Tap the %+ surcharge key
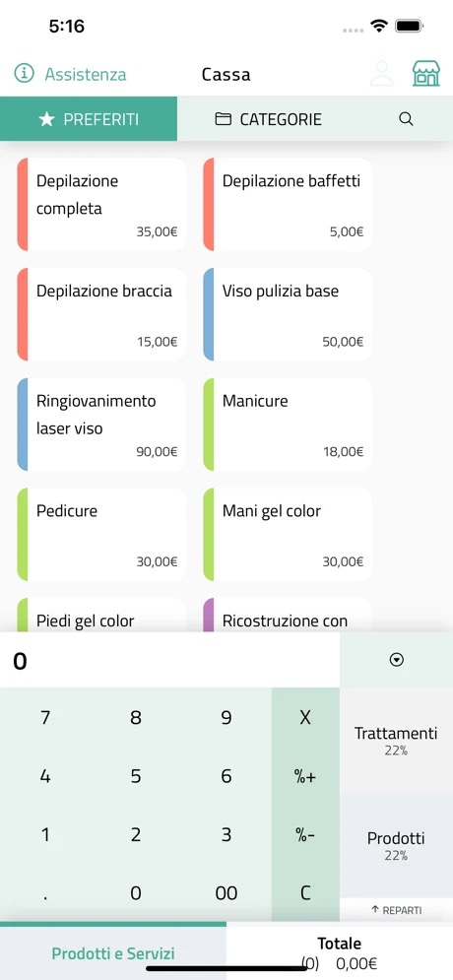This screenshot has width=453, height=980. point(305,776)
